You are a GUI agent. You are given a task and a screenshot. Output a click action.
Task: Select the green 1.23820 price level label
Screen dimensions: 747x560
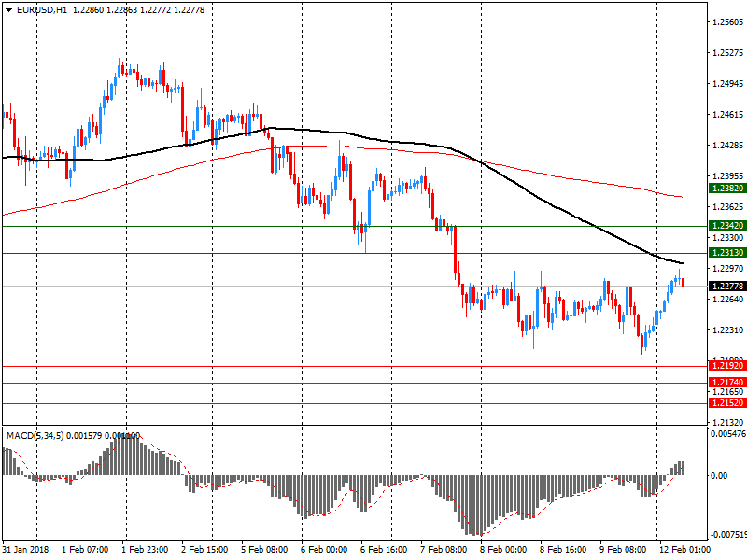pyautogui.click(x=726, y=189)
